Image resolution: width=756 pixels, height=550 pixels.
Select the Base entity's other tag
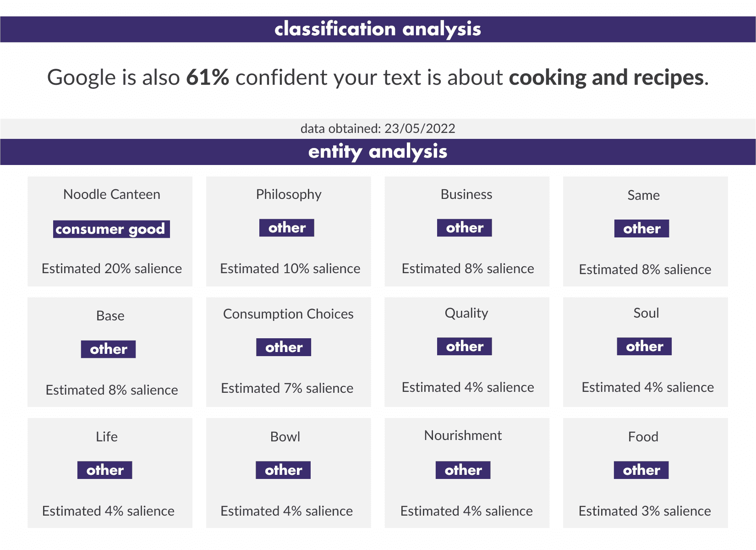point(109,349)
